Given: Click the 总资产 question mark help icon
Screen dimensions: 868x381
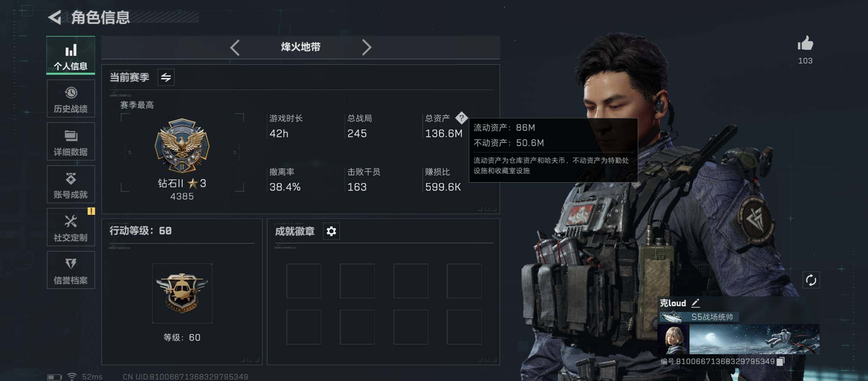Looking at the screenshot, I should click(x=461, y=118).
